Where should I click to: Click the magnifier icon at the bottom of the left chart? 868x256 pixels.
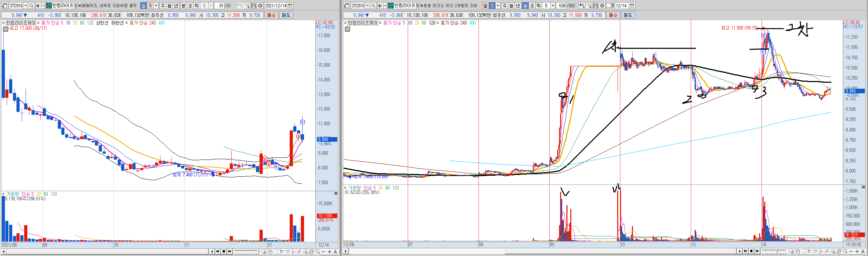(317, 251)
